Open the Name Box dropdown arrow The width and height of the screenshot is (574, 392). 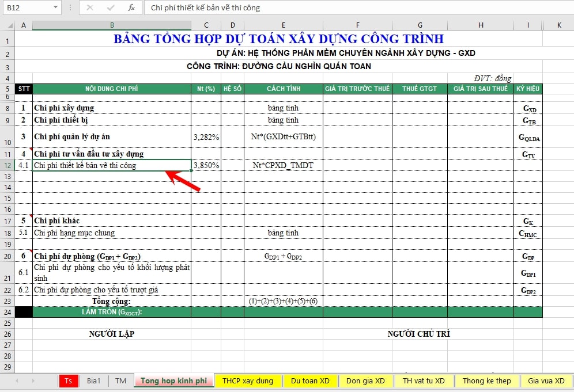[55, 7]
